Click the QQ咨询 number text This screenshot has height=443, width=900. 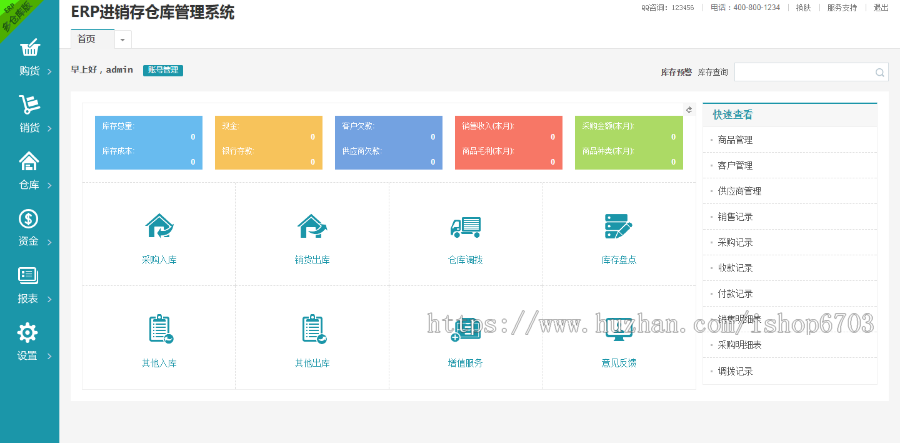(x=668, y=7)
